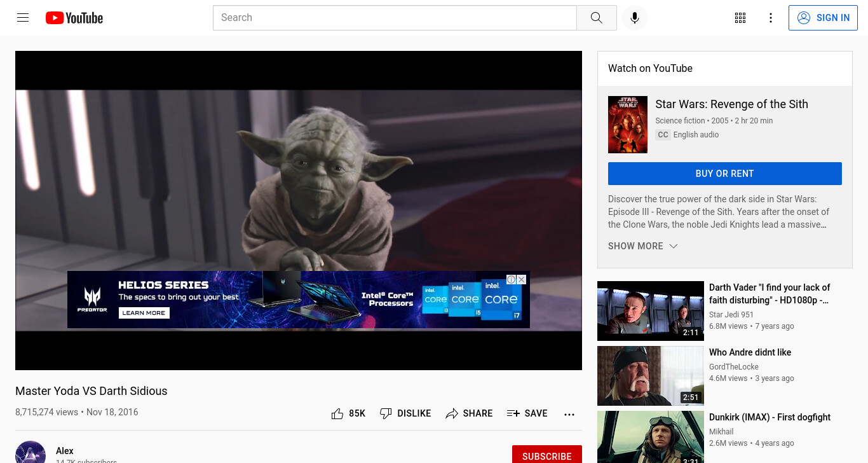This screenshot has width=868, height=463.
Task: Click 'Watch on YouTube' heading
Action: point(650,69)
